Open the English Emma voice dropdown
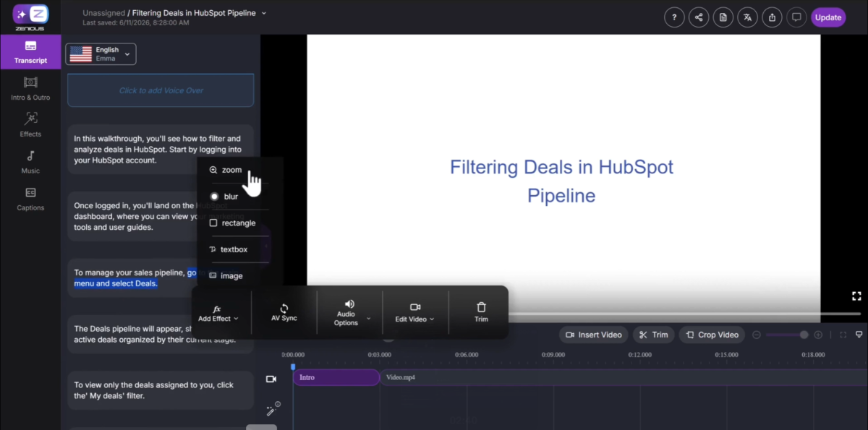This screenshot has width=868, height=430. (x=101, y=54)
